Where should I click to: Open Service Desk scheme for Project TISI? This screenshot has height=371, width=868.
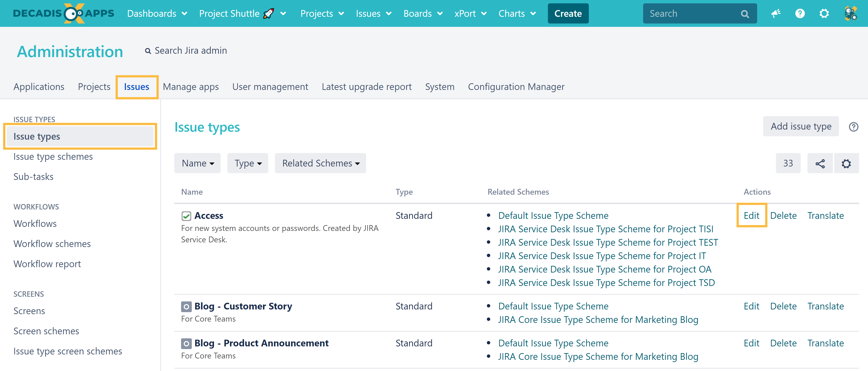(606, 229)
